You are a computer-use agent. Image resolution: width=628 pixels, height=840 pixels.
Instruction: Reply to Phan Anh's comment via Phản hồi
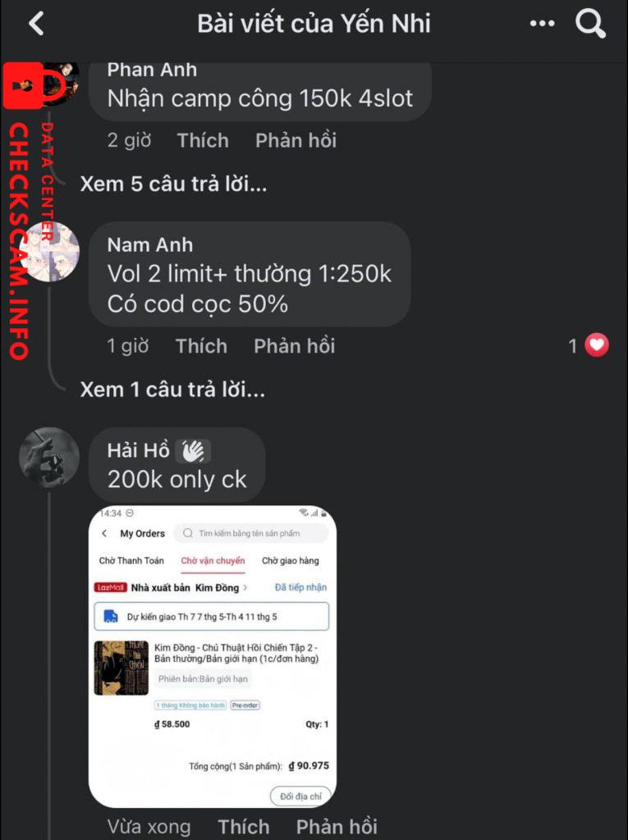(x=296, y=140)
